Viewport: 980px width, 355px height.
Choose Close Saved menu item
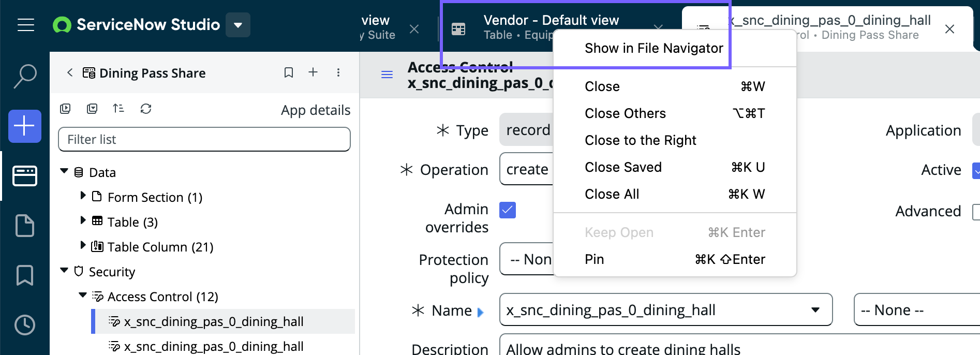tap(675, 167)
